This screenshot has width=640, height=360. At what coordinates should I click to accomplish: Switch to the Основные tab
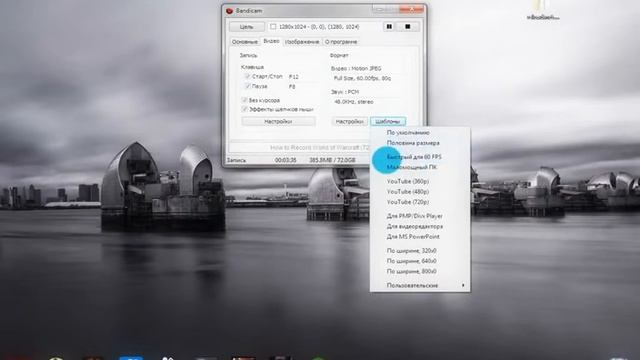245,42
